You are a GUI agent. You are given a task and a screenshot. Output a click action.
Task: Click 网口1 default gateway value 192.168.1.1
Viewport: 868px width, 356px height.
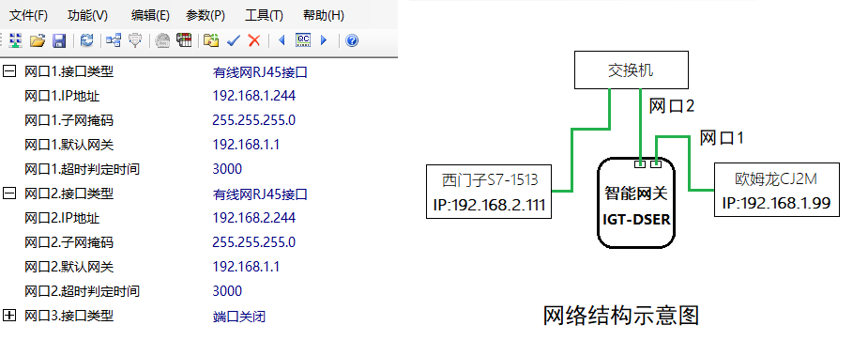(246, 145)
